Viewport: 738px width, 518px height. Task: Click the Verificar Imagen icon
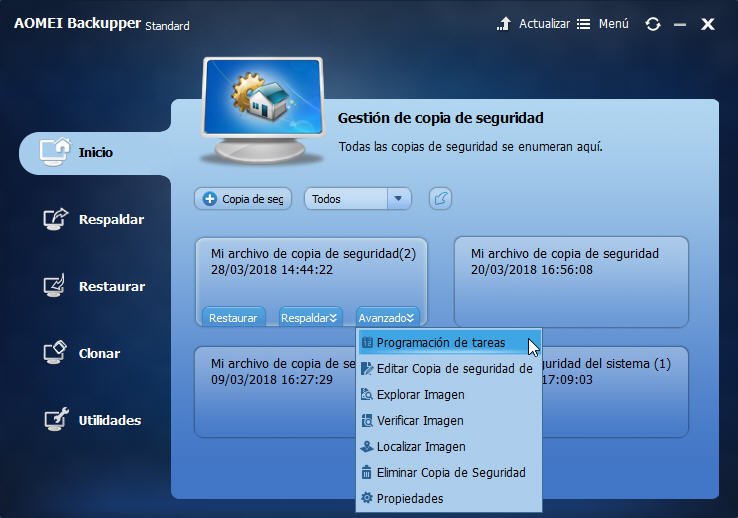tap(367, 420)
